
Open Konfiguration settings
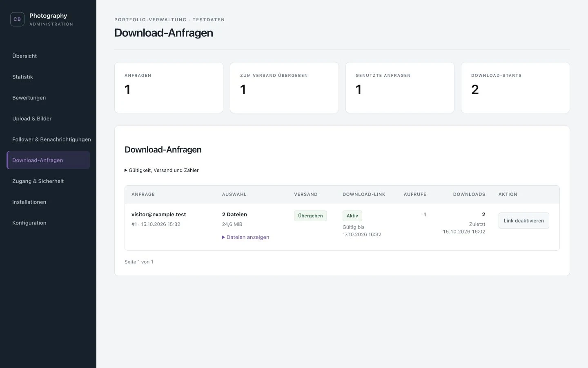coord(48,223)
